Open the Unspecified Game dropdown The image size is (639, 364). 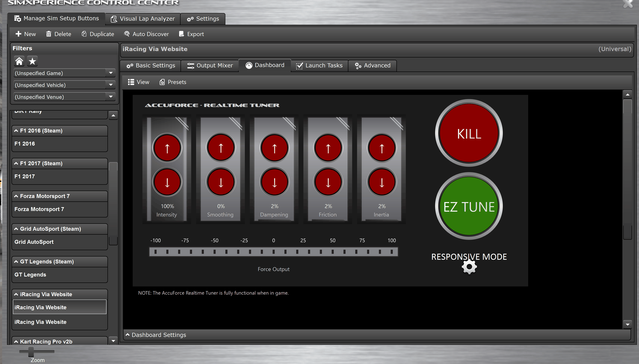[64, 73]
